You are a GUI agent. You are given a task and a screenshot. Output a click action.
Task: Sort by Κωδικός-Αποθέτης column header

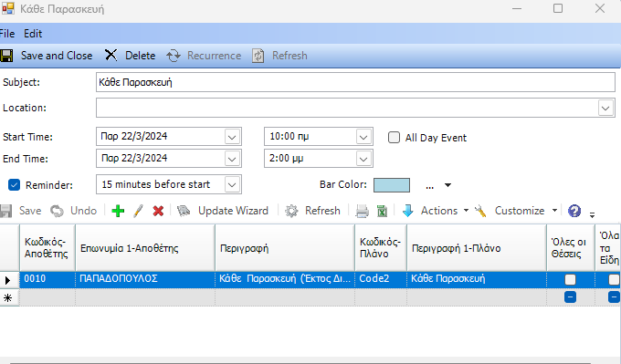click(x=47, y=248)
